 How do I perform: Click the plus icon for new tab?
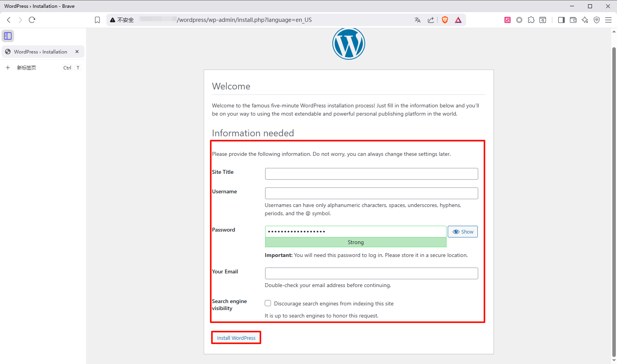8,68
